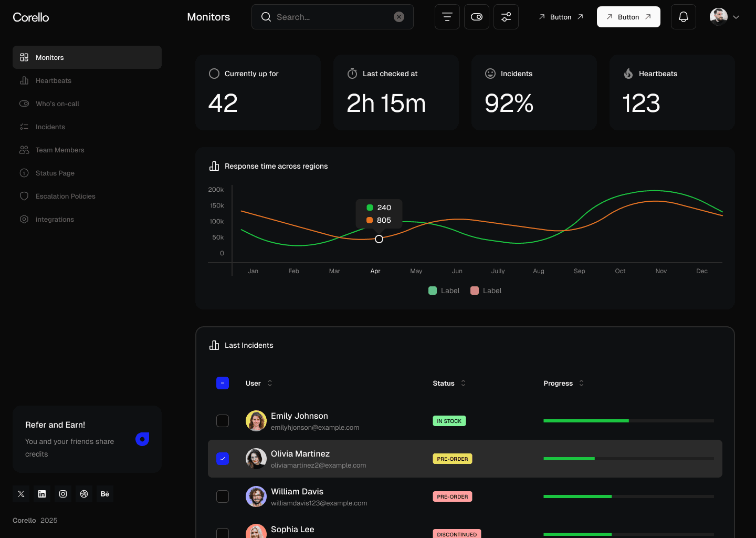Click William Davis's progress bar
Image resolution: width=756 pixels, height=538 pixels.
click(628, 496)
